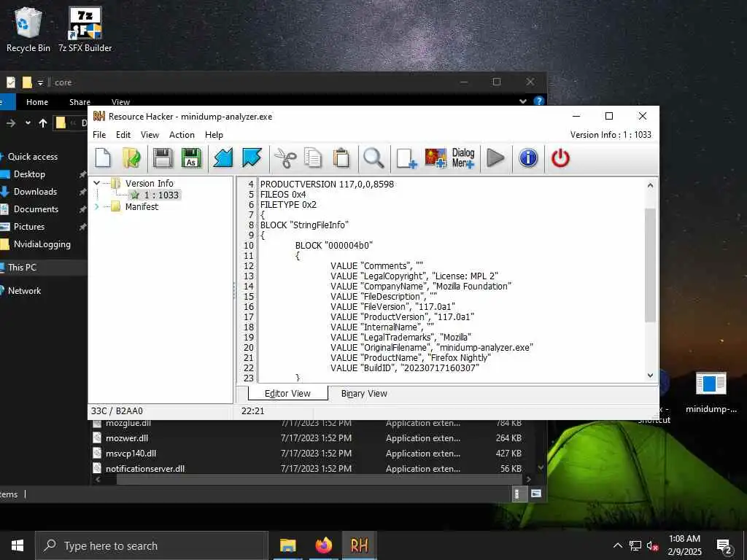This screenshot has width=747, height=560.
Task: Click the BuildID value line
Action: 404,367
